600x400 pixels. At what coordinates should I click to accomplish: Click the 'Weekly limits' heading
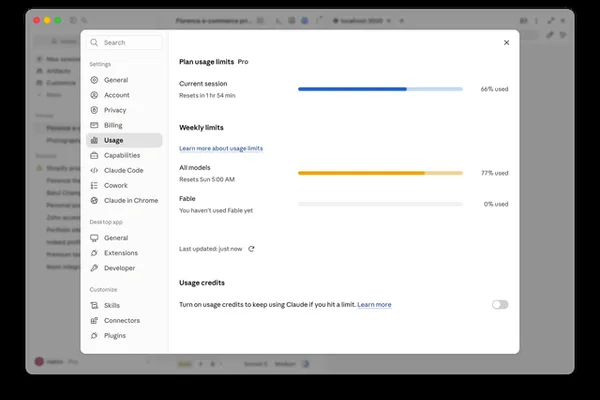201,127
